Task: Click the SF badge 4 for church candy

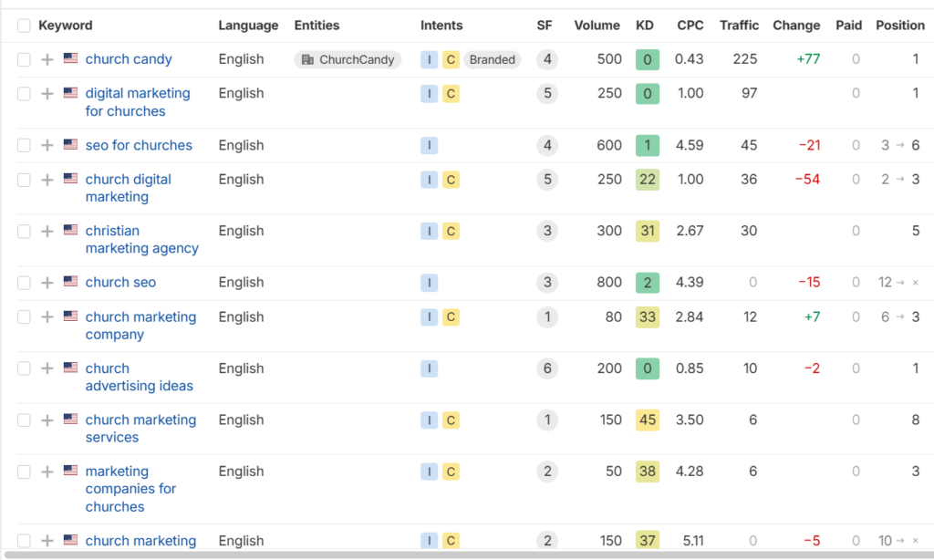Action: [x=547, y=59]
